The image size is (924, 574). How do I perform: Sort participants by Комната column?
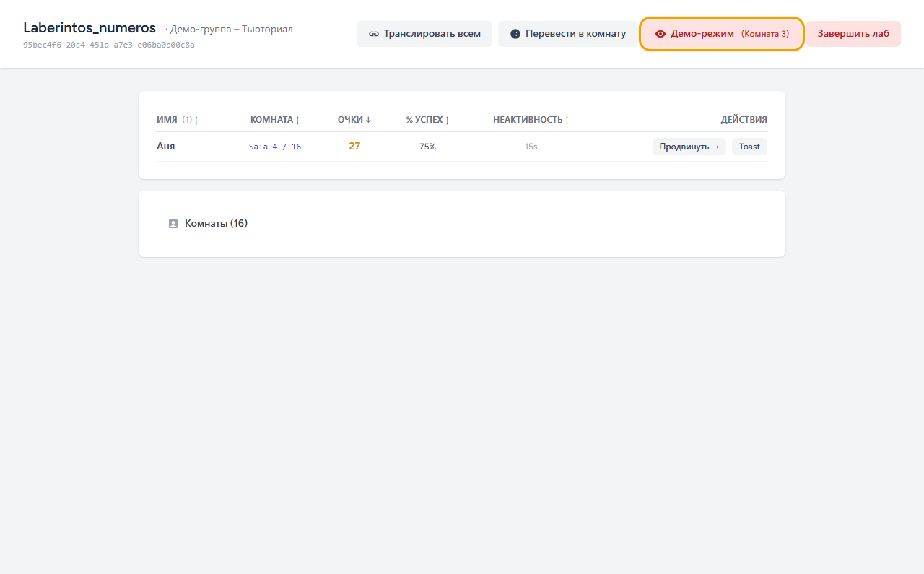275,120
